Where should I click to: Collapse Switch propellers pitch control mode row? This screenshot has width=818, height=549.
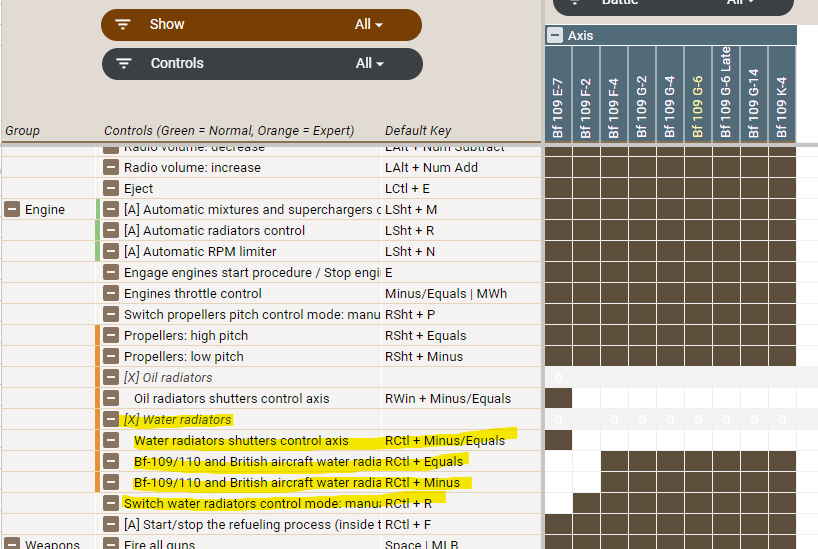(111, 314)
